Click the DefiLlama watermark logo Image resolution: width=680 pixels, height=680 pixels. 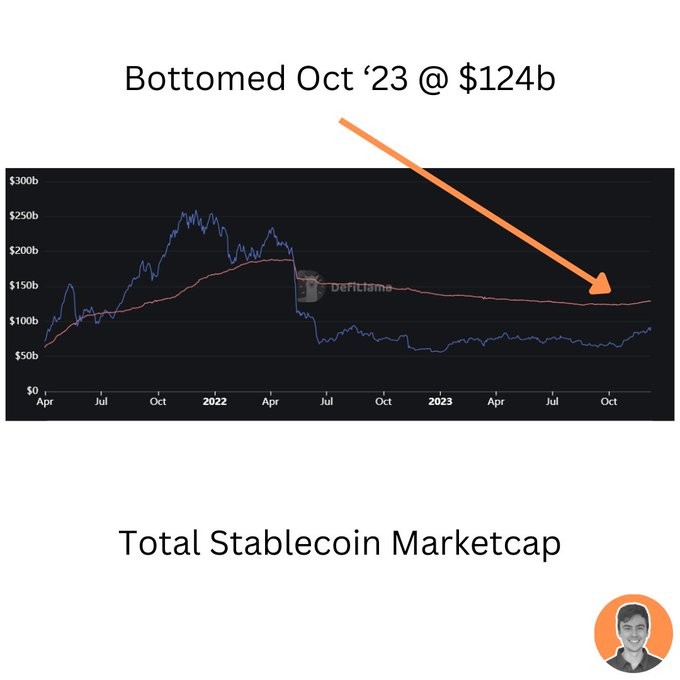(x=311, y=286)
